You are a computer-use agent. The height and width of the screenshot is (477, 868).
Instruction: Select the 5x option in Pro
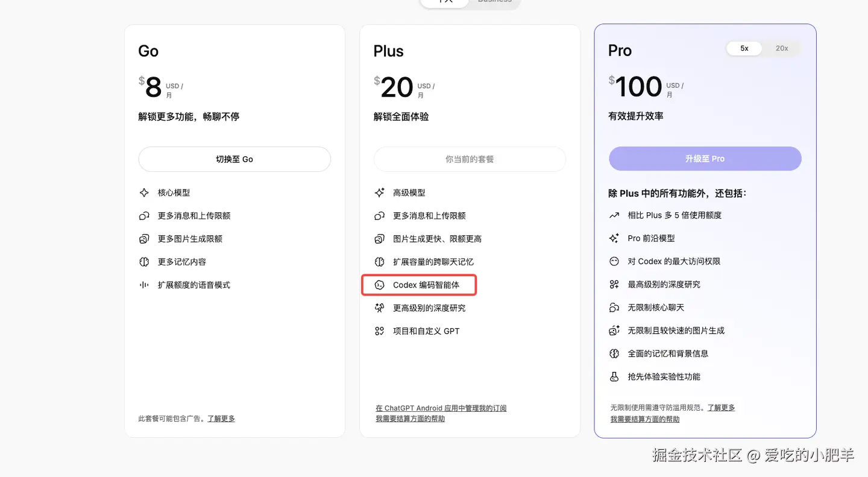point(744,48)
